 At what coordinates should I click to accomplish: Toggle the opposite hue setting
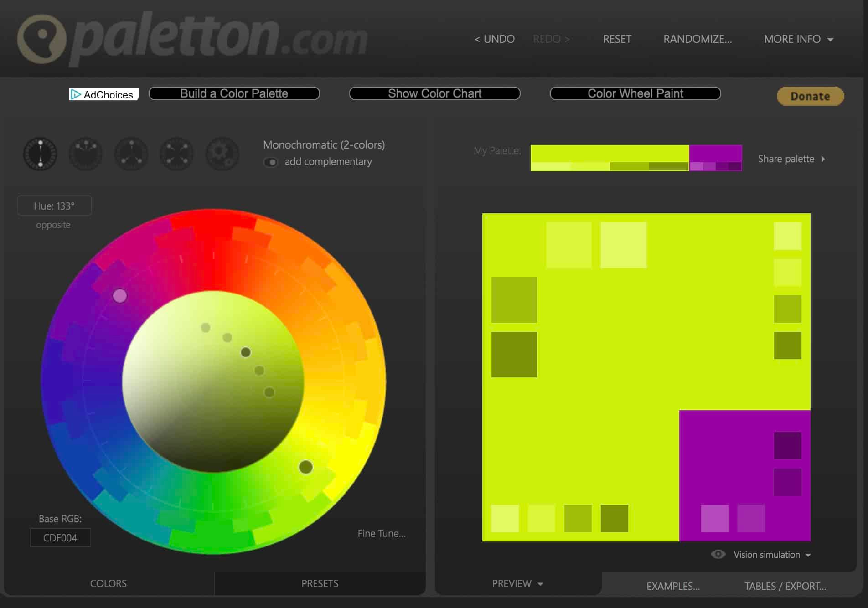coord(54,224)
